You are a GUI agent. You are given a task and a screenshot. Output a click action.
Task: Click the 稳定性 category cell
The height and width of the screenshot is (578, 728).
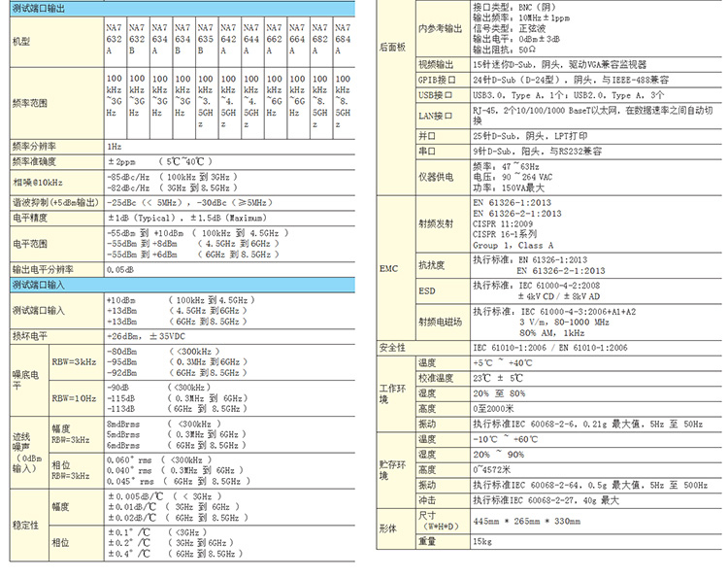[x=25, y=525]
